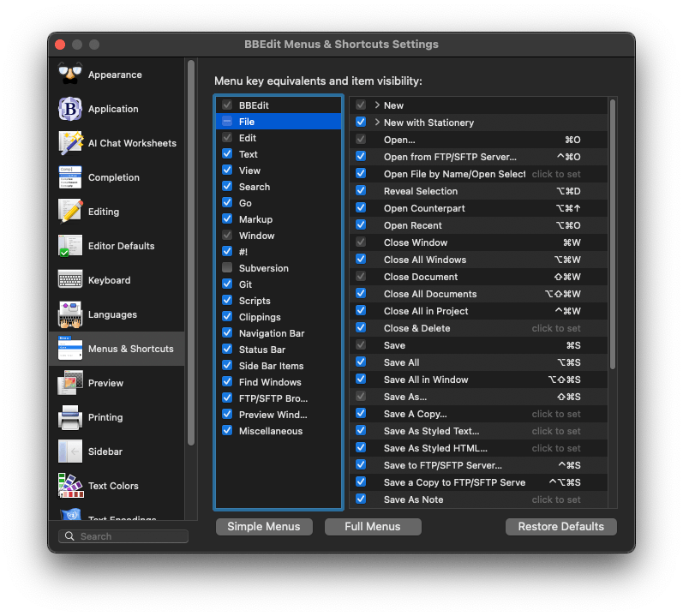Toggle the Clippings menu checkbox
The image size is (683, 616).
click(x=227, y=316)
